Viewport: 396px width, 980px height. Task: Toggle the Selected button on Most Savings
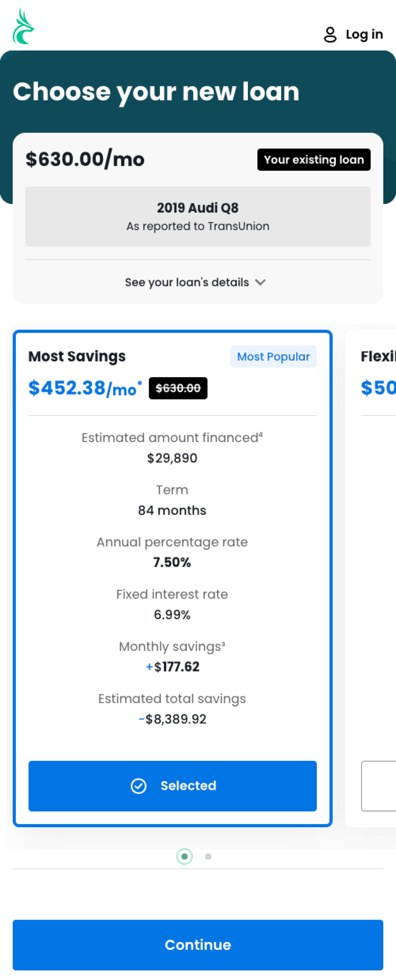click(172, 786)
